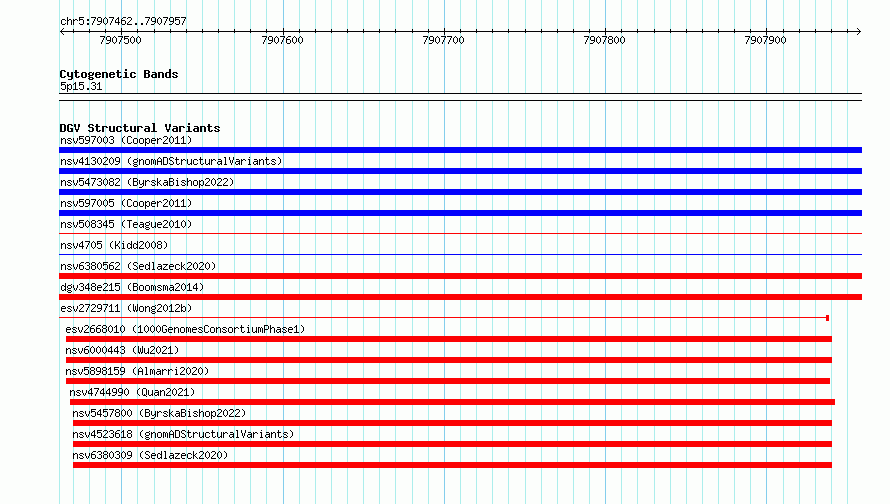Select the red bar under nsv5898159
The height and width of the screenshot is (504, 890).
(x=448, y=381)
